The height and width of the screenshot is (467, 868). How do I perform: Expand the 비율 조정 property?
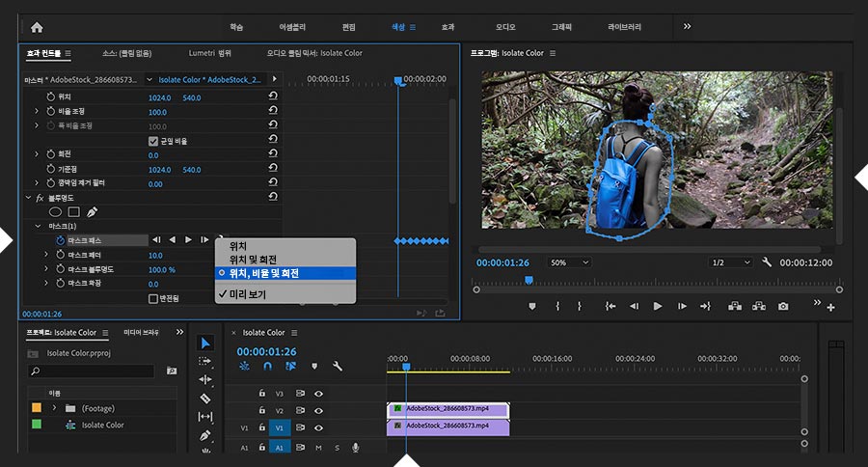point(37,111)
